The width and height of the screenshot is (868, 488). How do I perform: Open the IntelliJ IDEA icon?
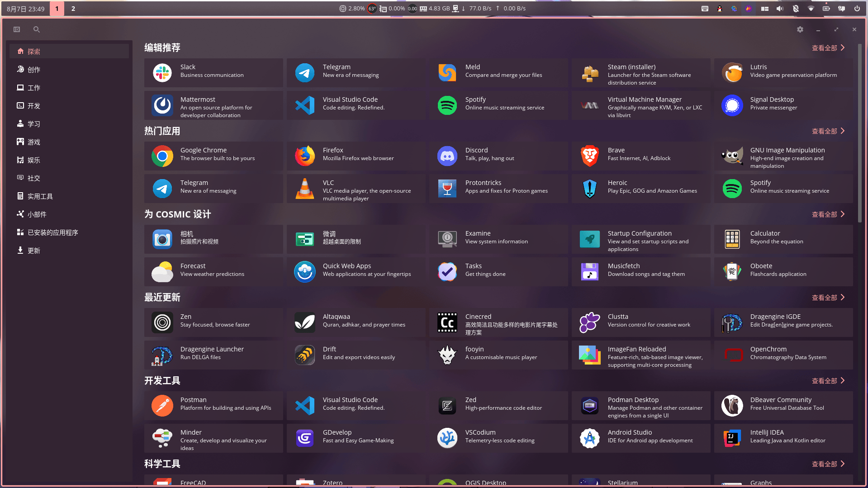(732, 438)
